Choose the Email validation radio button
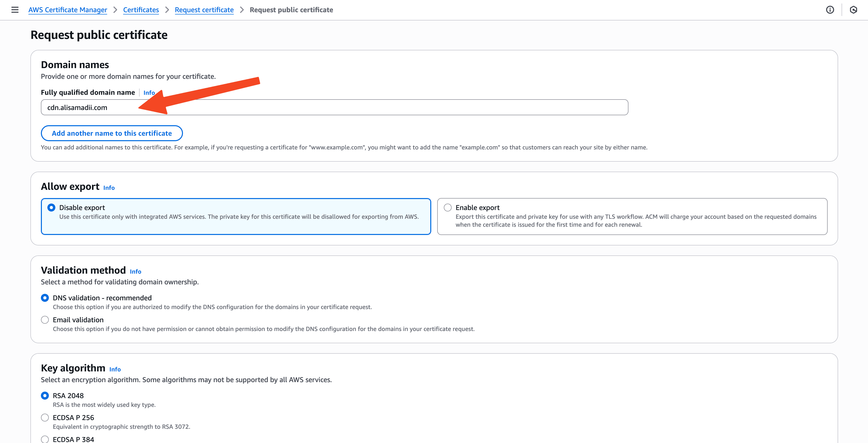This screenshot has height=443, width=868. 45,320
